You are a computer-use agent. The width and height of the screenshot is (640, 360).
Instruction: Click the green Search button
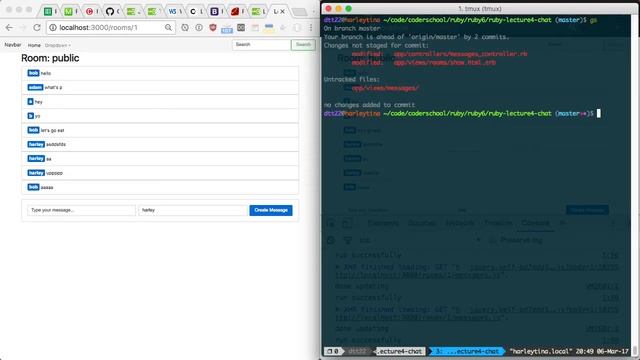tap(303, 44)
